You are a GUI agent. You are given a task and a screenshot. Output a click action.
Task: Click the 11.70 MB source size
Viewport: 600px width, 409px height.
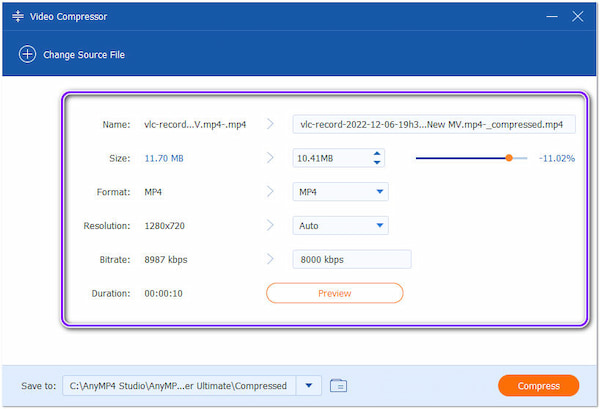coord(164,158)
